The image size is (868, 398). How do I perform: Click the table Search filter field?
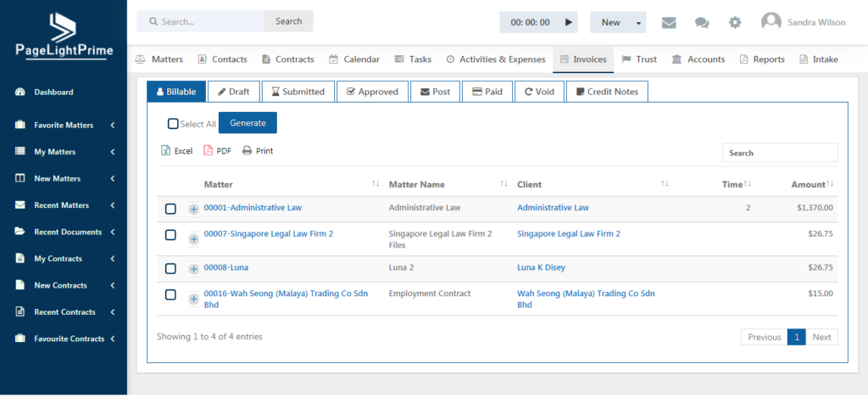tap(780, 153)
